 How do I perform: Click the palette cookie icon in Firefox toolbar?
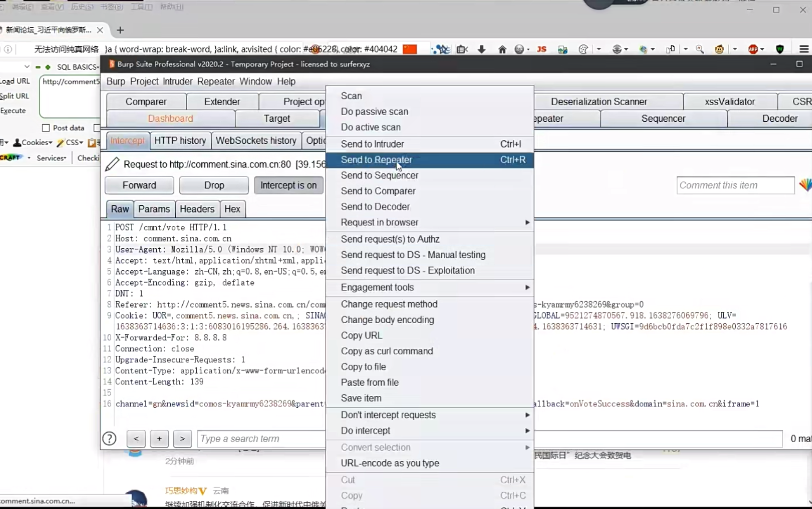(x=583, y=49)
